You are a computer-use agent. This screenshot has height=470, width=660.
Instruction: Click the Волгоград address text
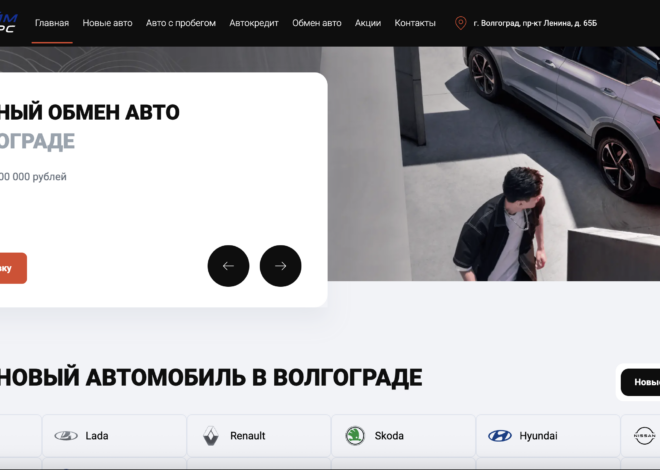point(535,23)
